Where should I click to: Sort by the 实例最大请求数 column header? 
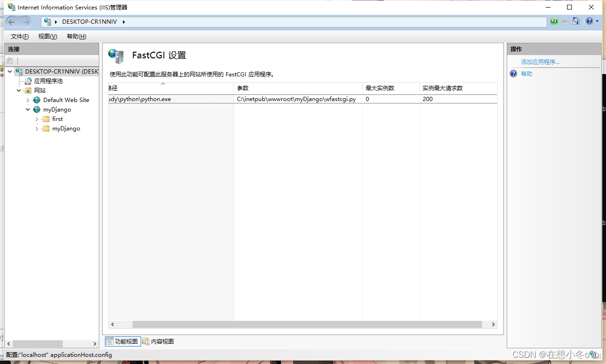click(x=458, y=88)
